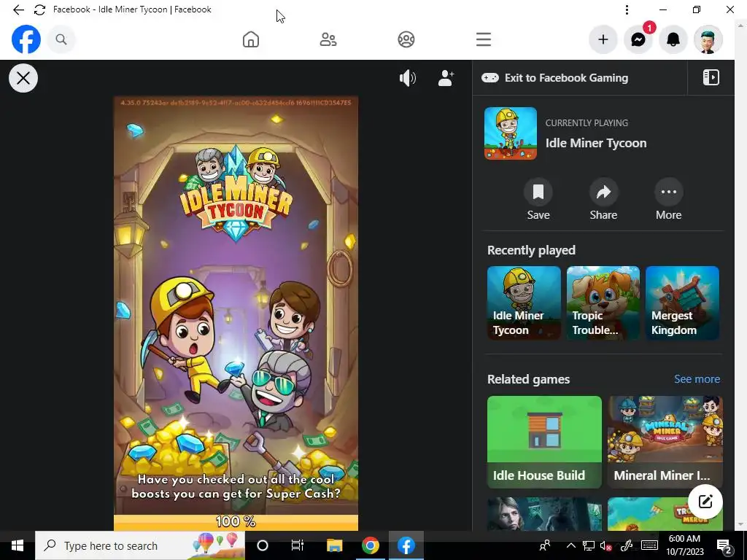This screenshot has height=560, width=747.
Task: Open File Explorer from the taskbar
Action: pos(334,545)
